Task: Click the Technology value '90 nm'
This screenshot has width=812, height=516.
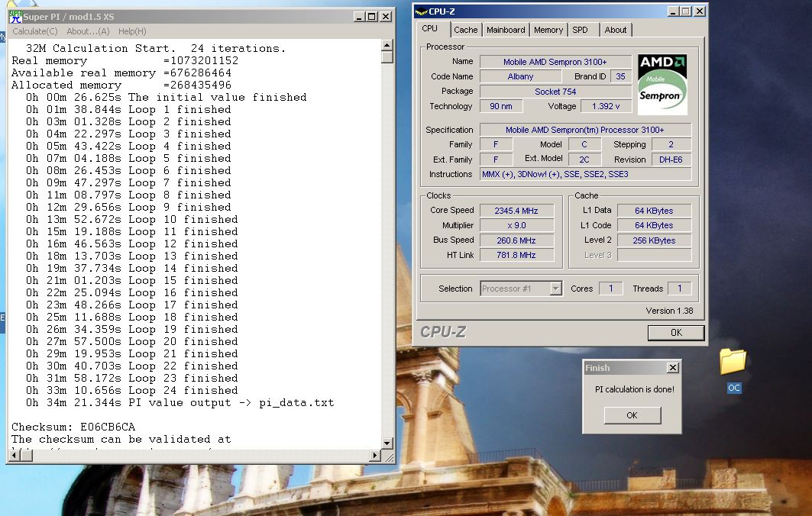Action: [501, 106]
